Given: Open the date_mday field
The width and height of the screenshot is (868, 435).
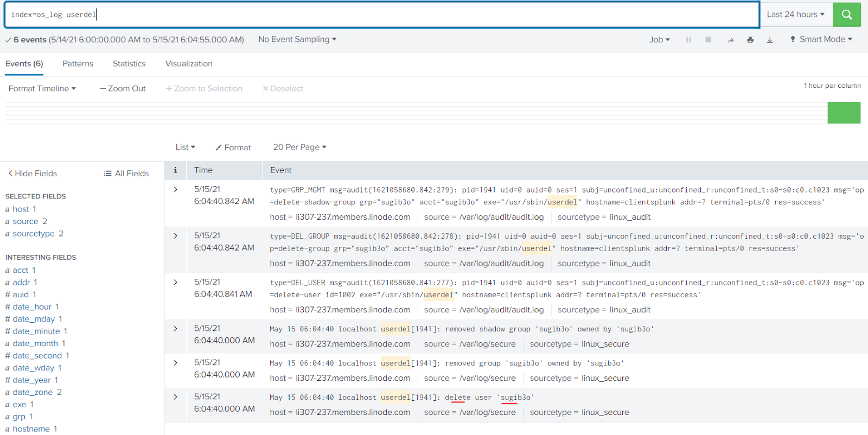Looking at the screenshot, I should (x=34, y=319).
